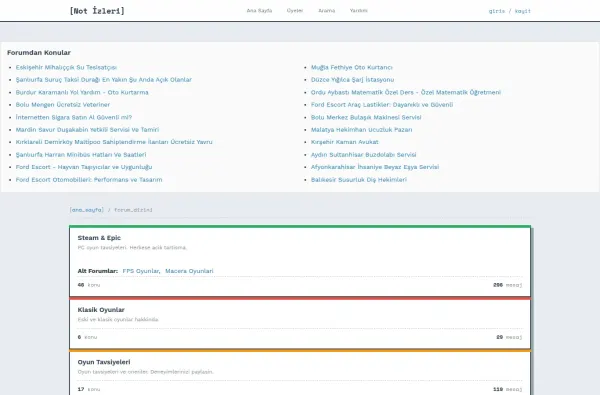Click the 46 konu count
Image resolution: width=600 pixels, height=395 pixels.
click(89, 285)
